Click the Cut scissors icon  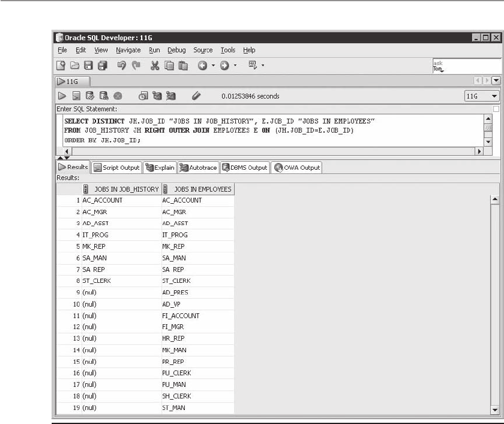click(x=155, y=66)
